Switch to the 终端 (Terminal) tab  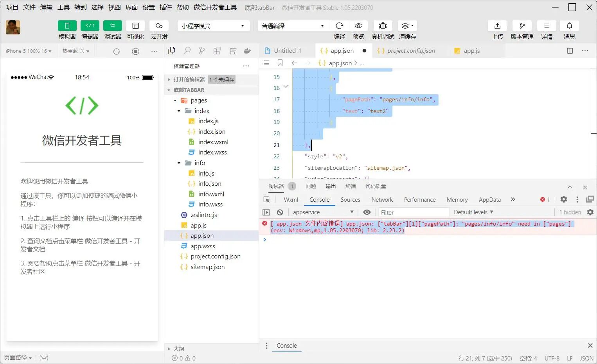[x=351, y=186]
